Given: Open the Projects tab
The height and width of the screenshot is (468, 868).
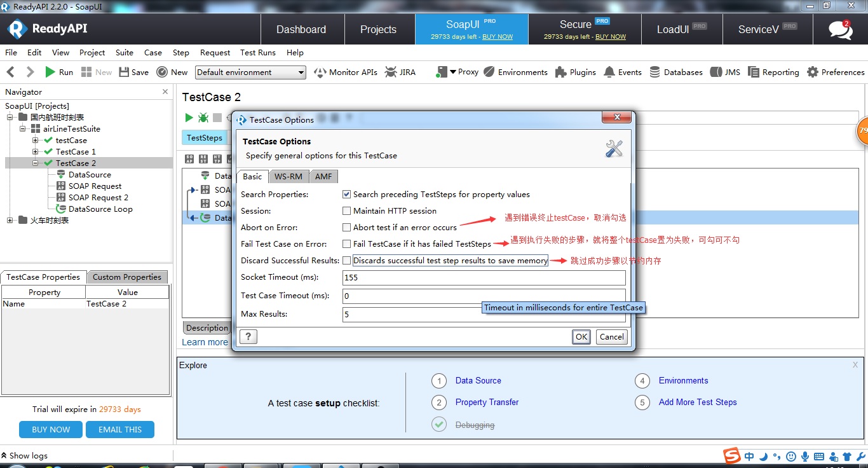Looking at the screenshot, I should click(x=379, y=29).
